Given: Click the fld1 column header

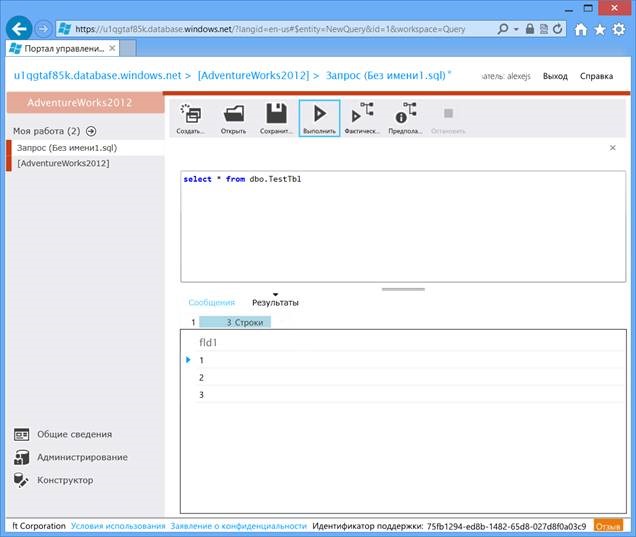Looking at the screenshot, I should pos(208,343).
